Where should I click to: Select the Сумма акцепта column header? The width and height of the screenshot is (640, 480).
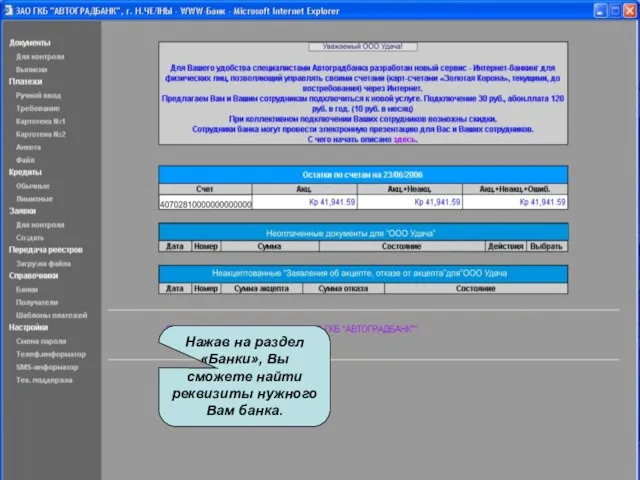pyautogui.click(x=262, y=289)
